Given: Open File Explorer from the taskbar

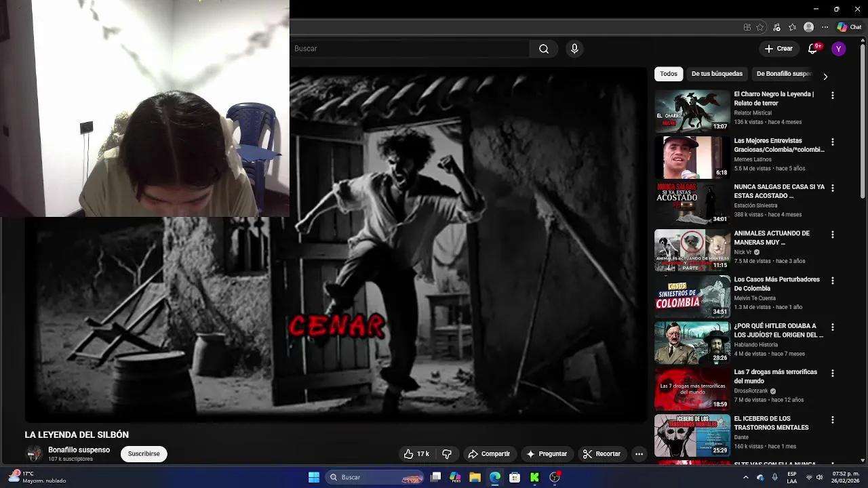Looking at the screenshot, I should tap(475, 477).
